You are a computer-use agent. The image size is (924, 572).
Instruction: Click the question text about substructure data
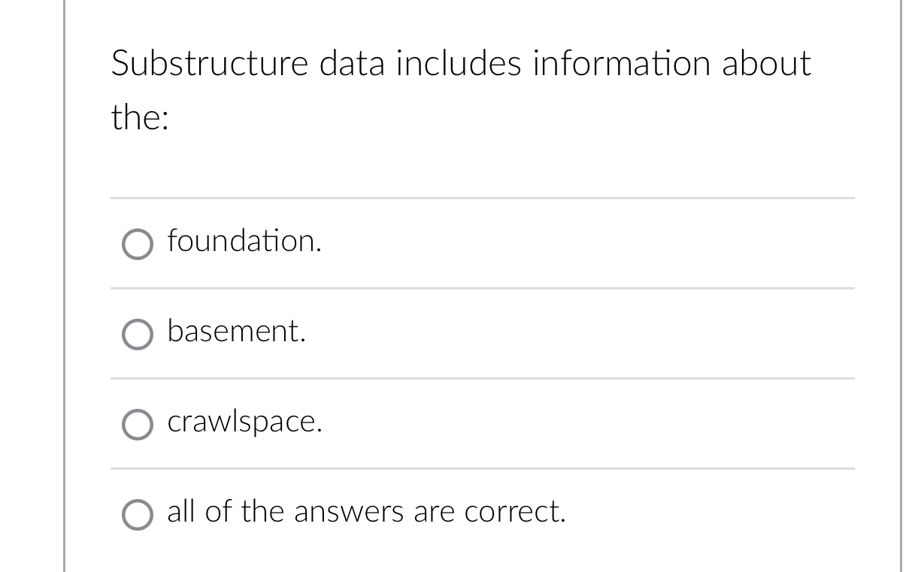[x=460, y=90]
